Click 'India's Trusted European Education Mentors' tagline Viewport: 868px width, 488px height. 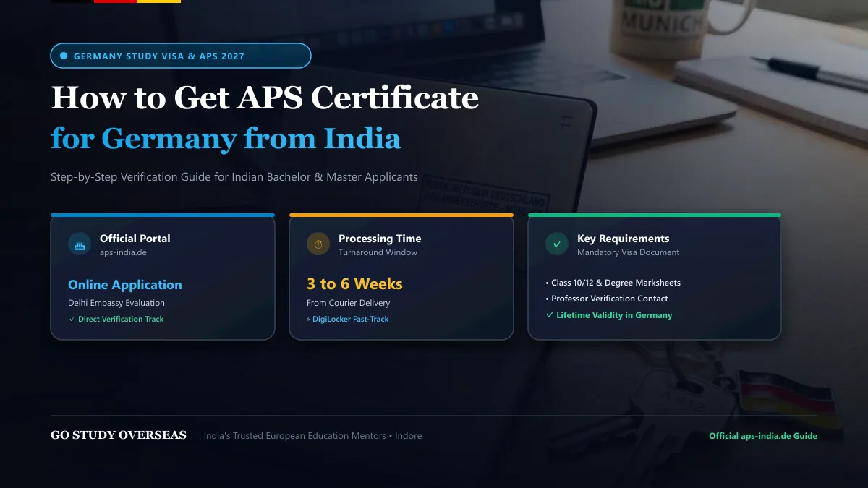[295, 436]
